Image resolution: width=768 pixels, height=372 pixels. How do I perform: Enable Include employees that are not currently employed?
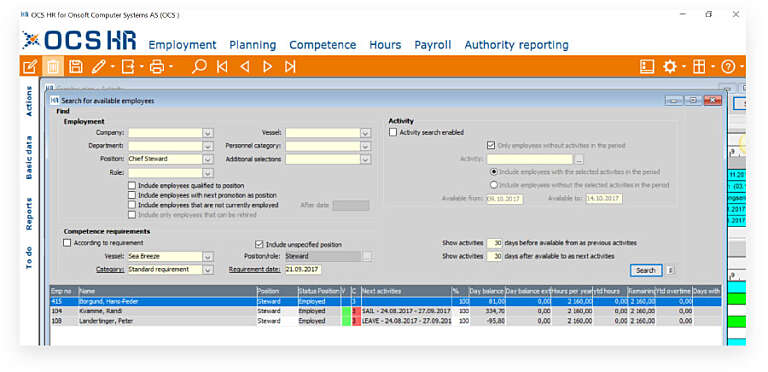(132, 205)
